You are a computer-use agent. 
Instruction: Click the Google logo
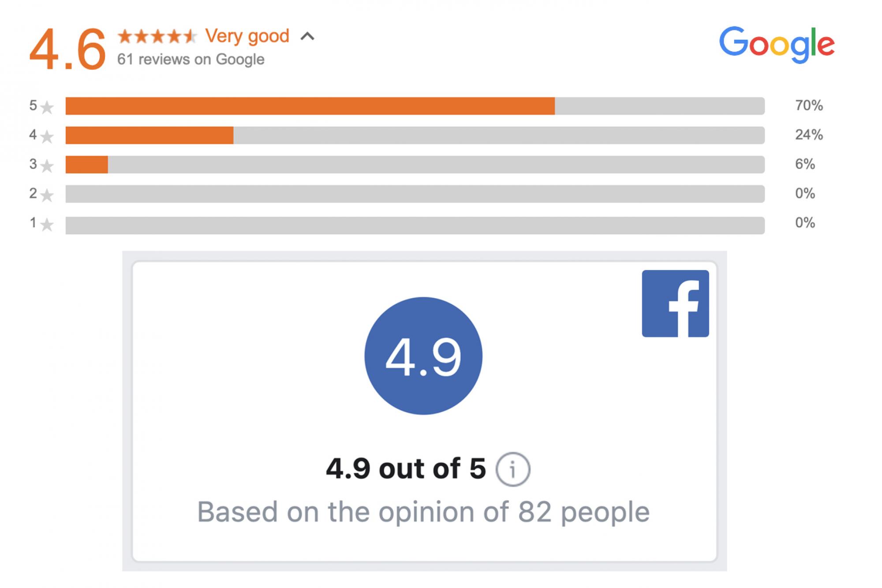point(777,44)
